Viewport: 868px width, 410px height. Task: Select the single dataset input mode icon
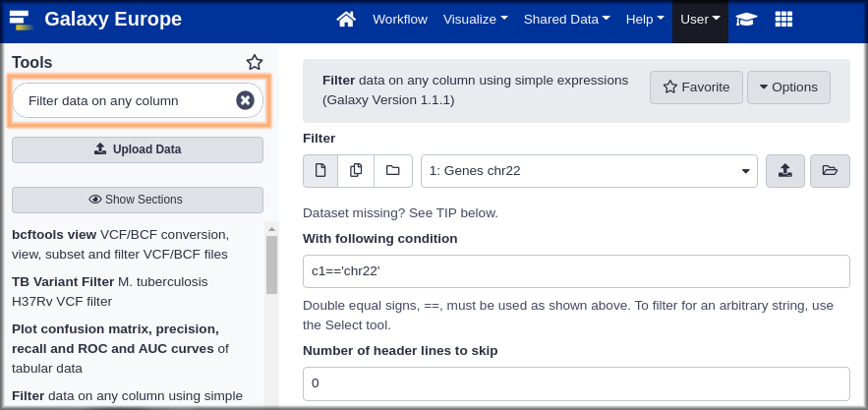click(x=319, y=171)
